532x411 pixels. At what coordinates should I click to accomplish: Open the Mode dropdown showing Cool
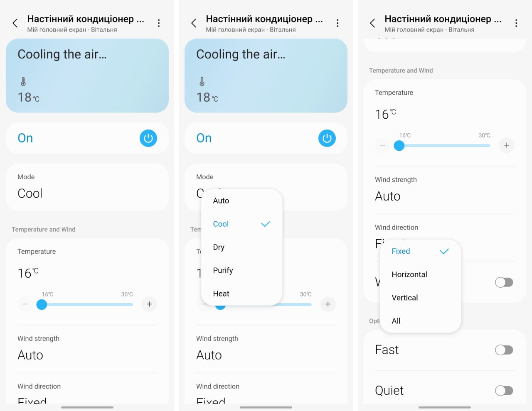click(x=30, y=193)
